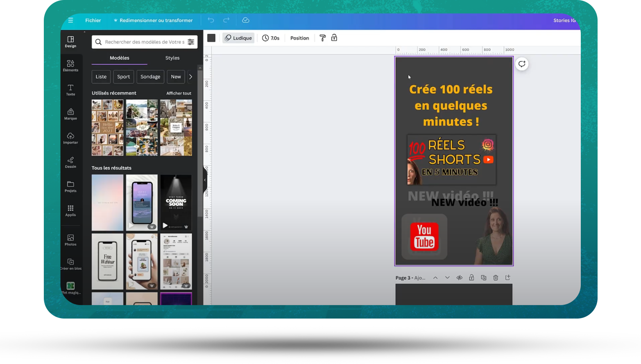Switch to the Modèles tab
Screen dimensions: 641x364
coord(120,58)
